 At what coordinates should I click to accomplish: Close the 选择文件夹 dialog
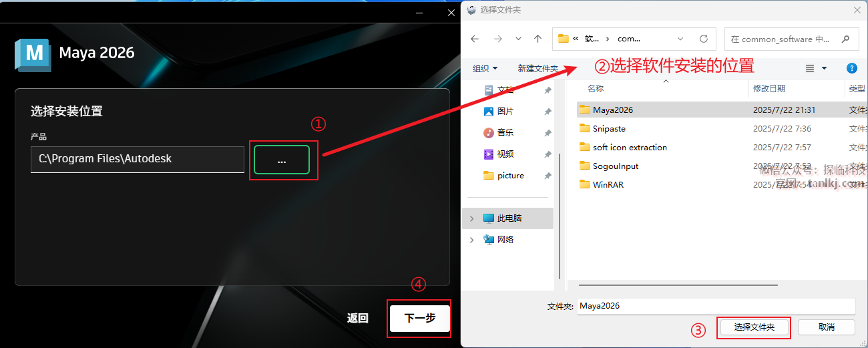click(x=857, y=10)
